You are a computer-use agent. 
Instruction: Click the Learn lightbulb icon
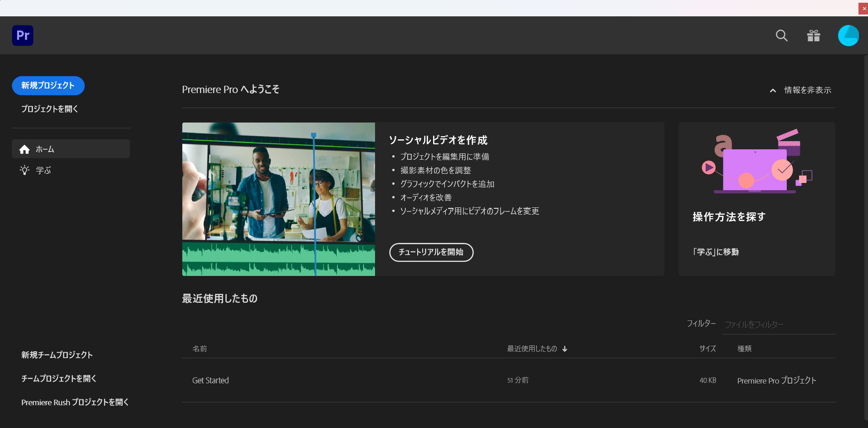pyautogui.click(x=24, y=170)
